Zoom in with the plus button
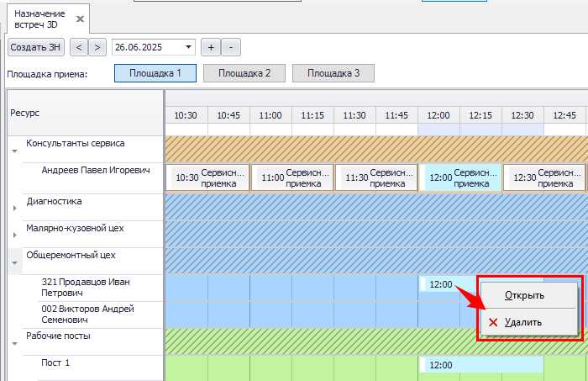The width and height of the screenshot is (588, 381). point(212,47)
